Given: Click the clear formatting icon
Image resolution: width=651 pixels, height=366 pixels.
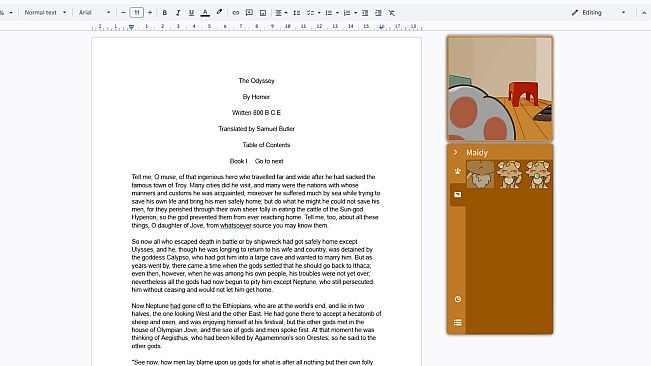Looking at the screenshot, I should coord(392,13).
